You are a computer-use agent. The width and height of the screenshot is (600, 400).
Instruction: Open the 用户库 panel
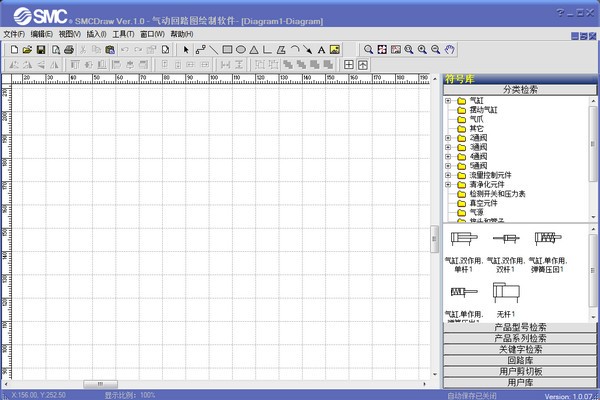[520, 383]
